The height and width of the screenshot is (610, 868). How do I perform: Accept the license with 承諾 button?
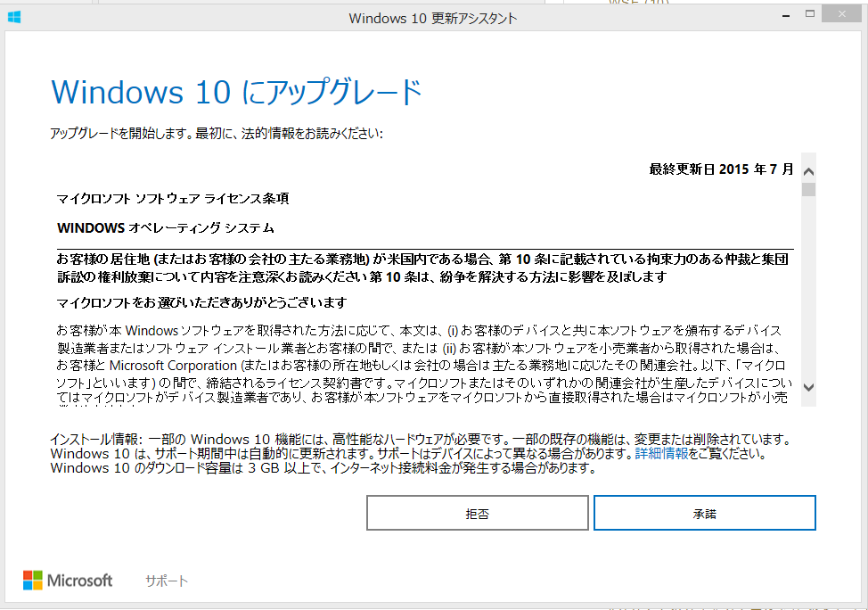click(705, 513)
